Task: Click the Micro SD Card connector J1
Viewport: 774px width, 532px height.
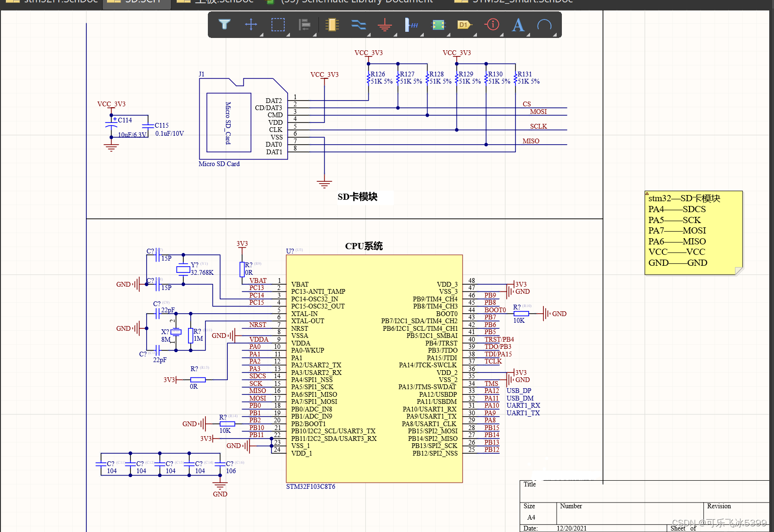Action: pos(228,122)
